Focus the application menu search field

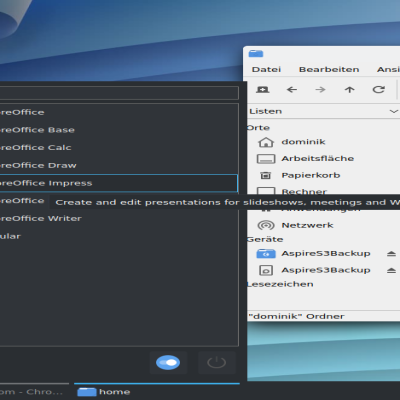(119, 93)
